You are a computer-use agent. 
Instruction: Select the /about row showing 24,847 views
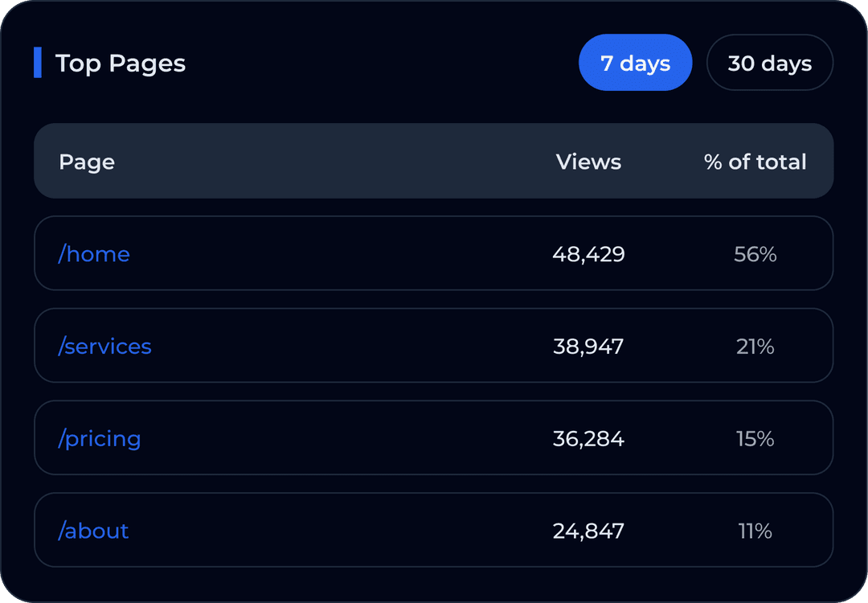(434, 531)
